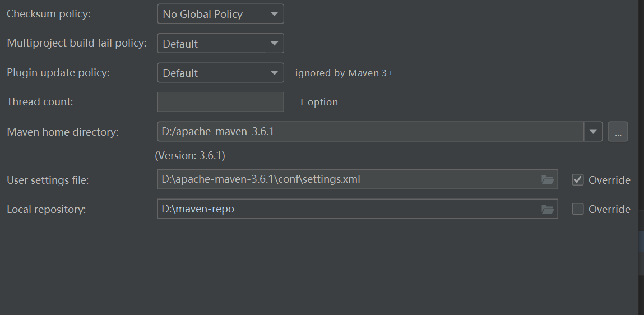Click the 'ignored by Maven 3+' note
This screenshot has width=644, height=315.
344,73
